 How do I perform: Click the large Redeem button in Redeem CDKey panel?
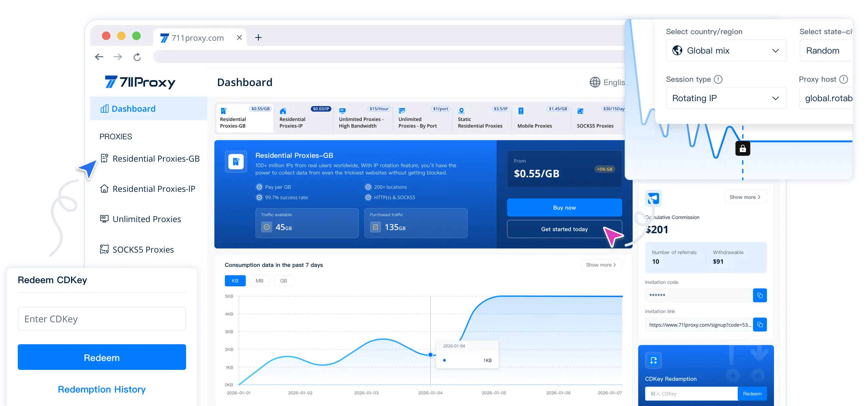point(102,357)
